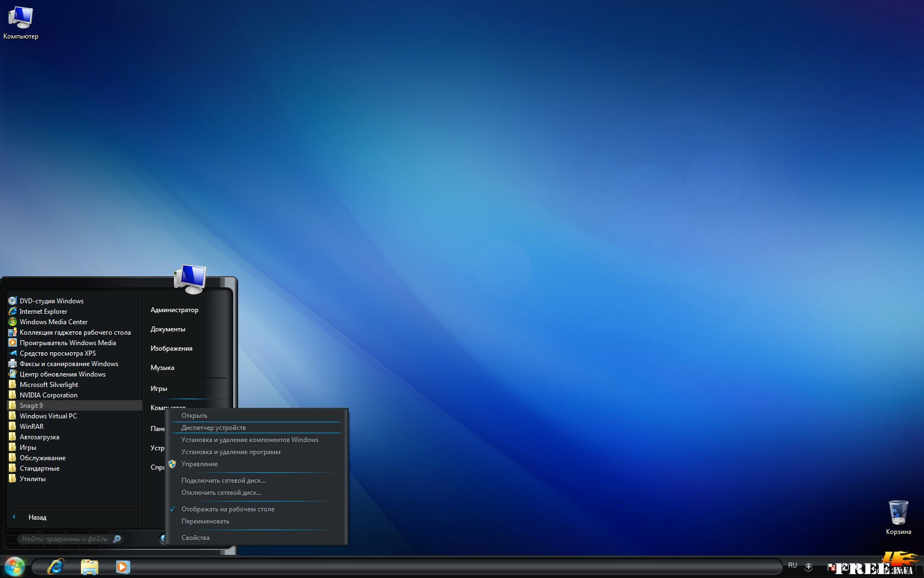924x578 pixels.
Task: Expand the WinRAR folder
Action: 75,427
